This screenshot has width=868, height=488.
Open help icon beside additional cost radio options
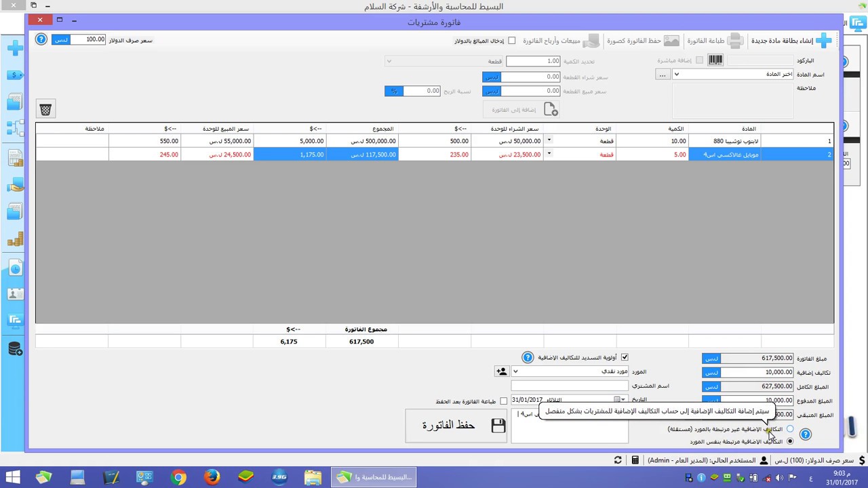coord(805,434)
